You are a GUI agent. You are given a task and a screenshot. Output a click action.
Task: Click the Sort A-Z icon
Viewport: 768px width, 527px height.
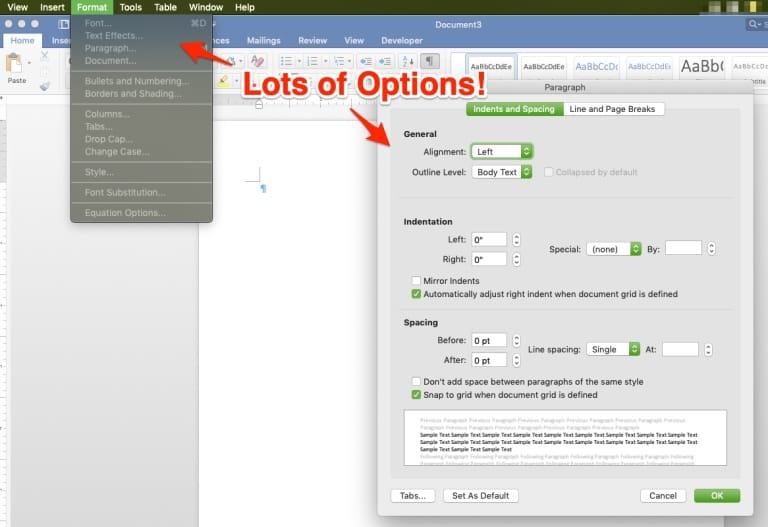[408, 61]
